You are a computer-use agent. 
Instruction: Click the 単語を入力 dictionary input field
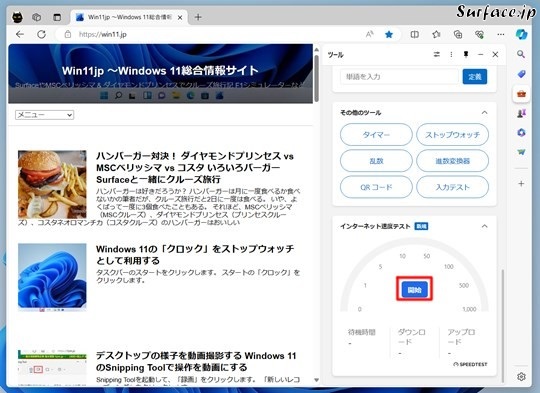tap(399, 76)
